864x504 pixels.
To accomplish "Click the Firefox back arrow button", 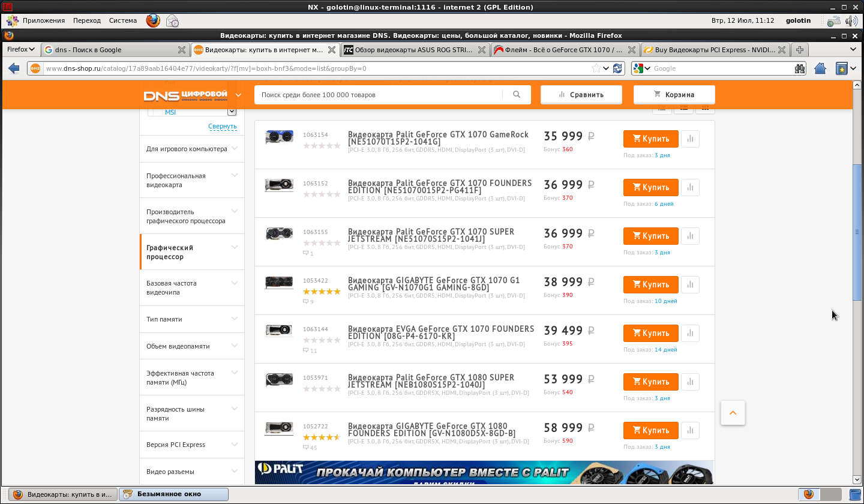I will [x=14, y=68].
